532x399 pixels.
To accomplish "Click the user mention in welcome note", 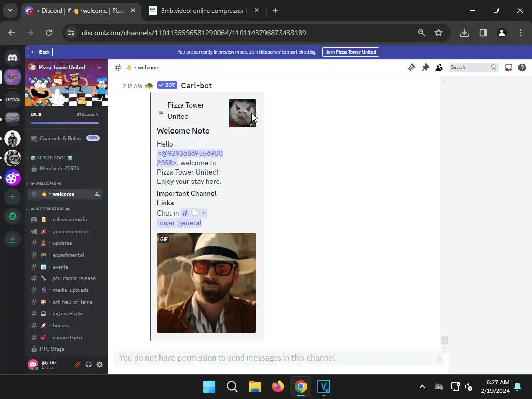I will click(190, 158).
